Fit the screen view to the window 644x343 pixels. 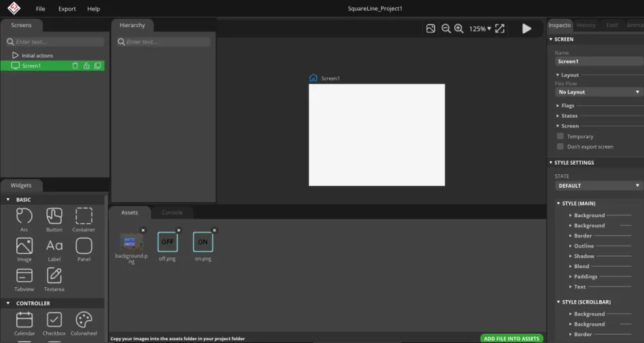click(500, 29)
